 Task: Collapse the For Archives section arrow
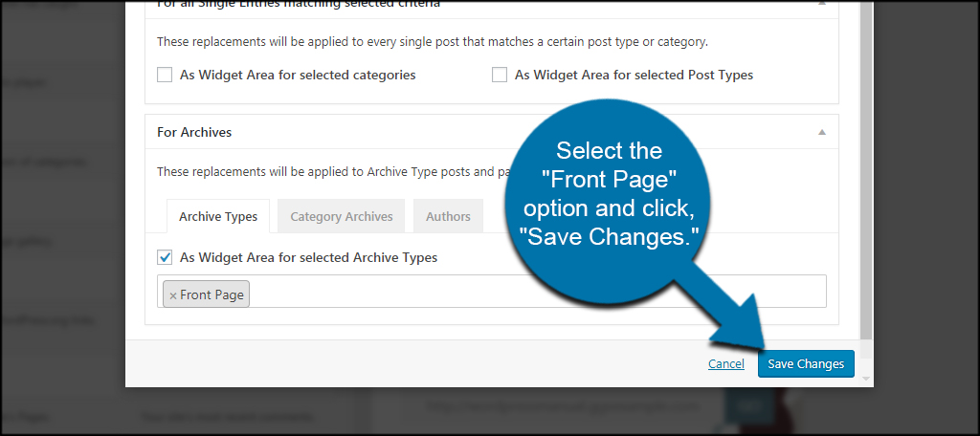pos(822,132)
